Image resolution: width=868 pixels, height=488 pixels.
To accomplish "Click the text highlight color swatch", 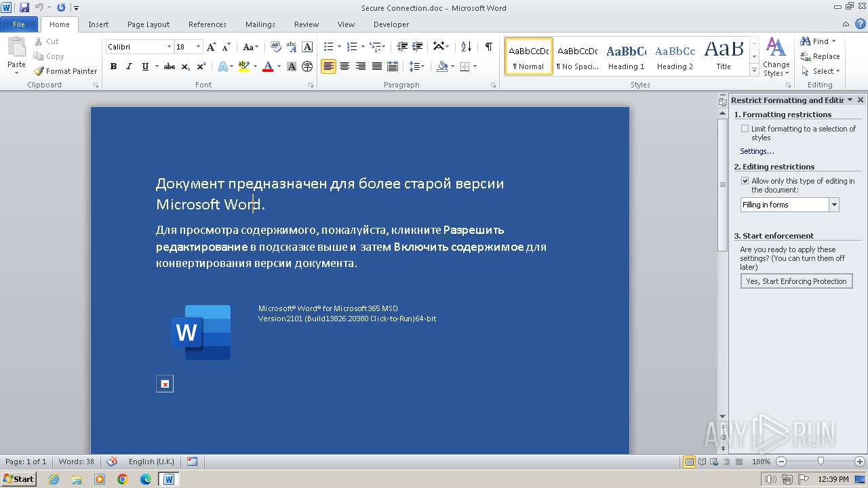I will coord(244,66).
